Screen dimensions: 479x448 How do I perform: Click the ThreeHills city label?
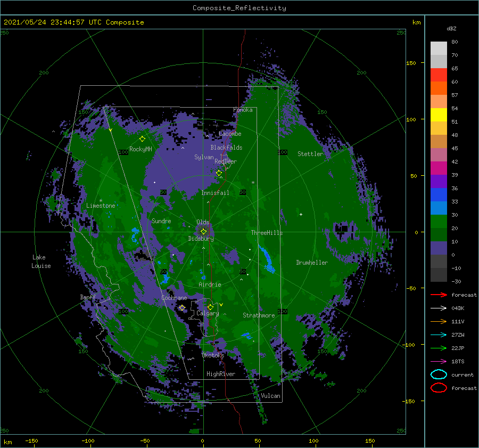[x=267, y=233]
